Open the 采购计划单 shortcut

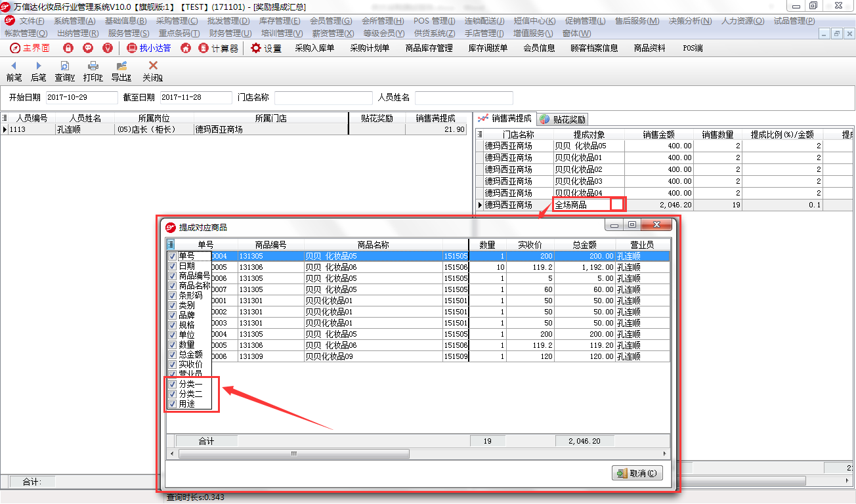coord(370,48)
